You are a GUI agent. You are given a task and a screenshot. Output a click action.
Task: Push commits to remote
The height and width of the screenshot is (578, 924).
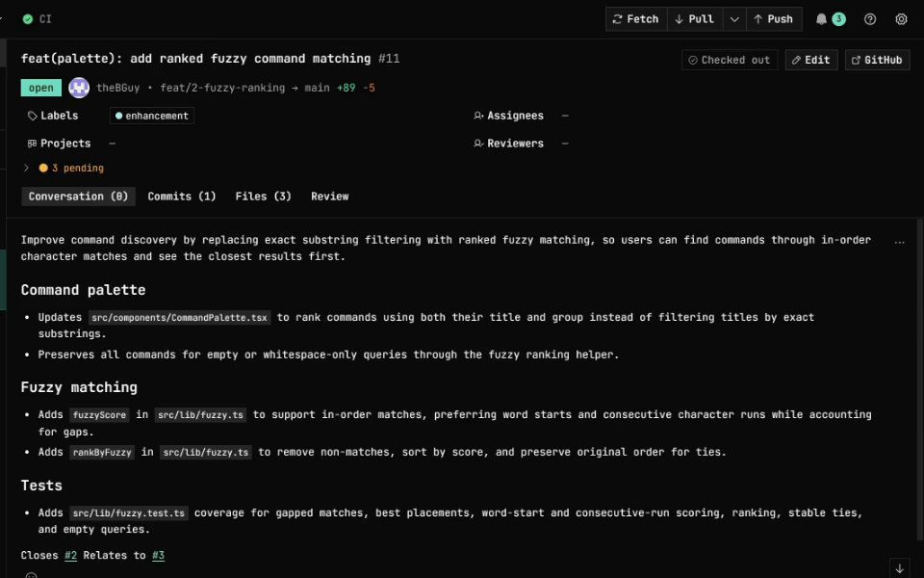pos(774,19)
